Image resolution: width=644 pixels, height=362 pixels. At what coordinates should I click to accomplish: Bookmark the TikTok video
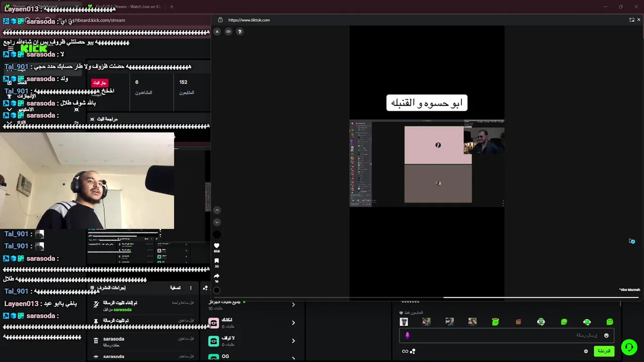click(217, 261)
